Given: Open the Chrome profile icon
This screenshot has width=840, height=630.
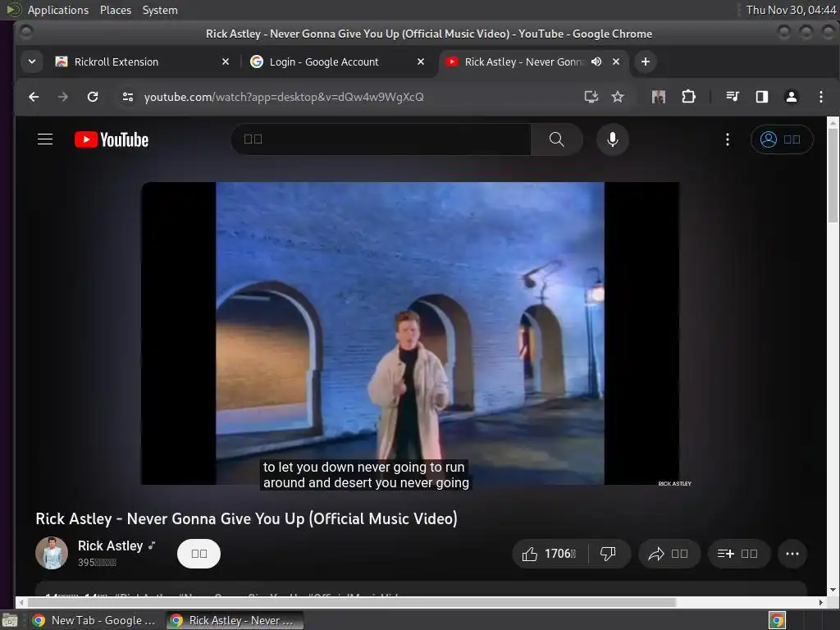Looking at the screenshot, I should click(x=792, y=97).
